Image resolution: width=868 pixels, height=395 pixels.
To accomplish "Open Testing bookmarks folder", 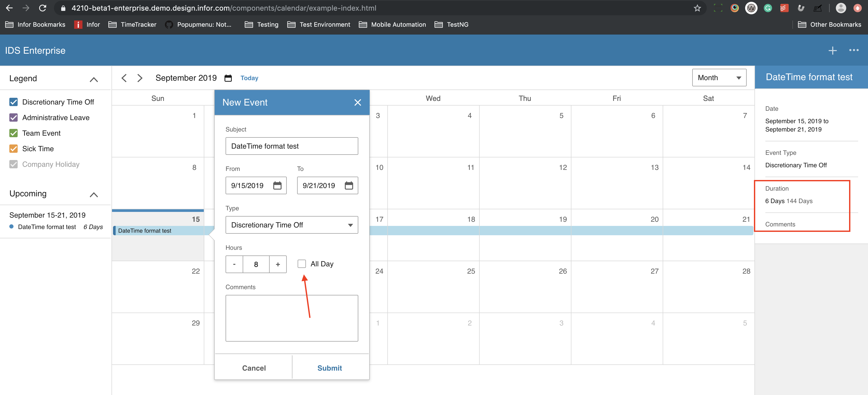I will pyautogui.click(x=262, y=25).
